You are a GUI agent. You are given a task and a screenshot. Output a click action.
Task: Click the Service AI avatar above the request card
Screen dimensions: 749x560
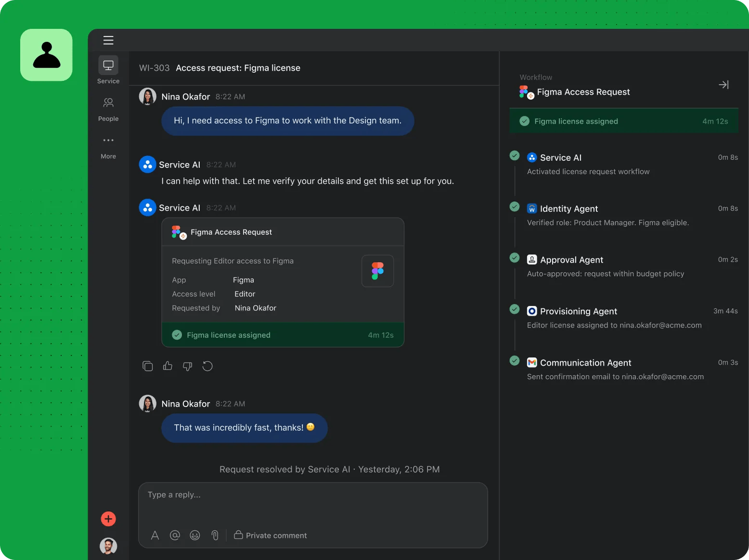pos(148,207)
